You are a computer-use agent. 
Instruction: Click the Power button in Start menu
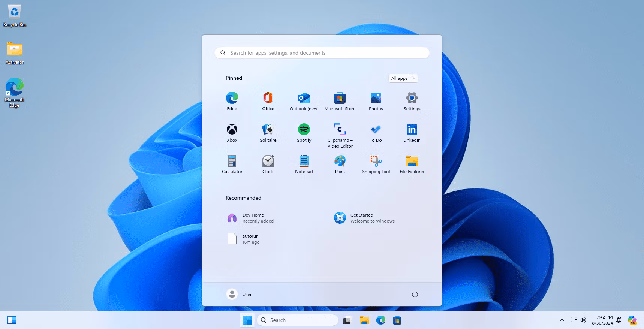(415, 294)
